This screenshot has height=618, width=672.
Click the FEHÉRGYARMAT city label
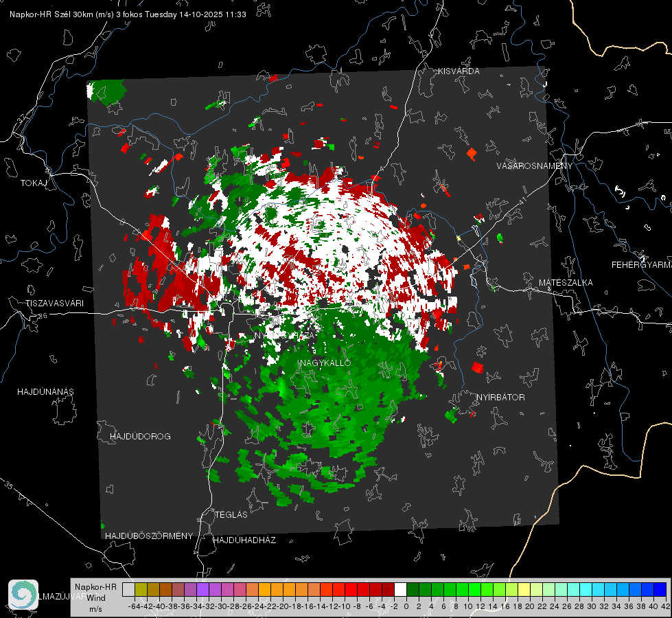(641, 264)
